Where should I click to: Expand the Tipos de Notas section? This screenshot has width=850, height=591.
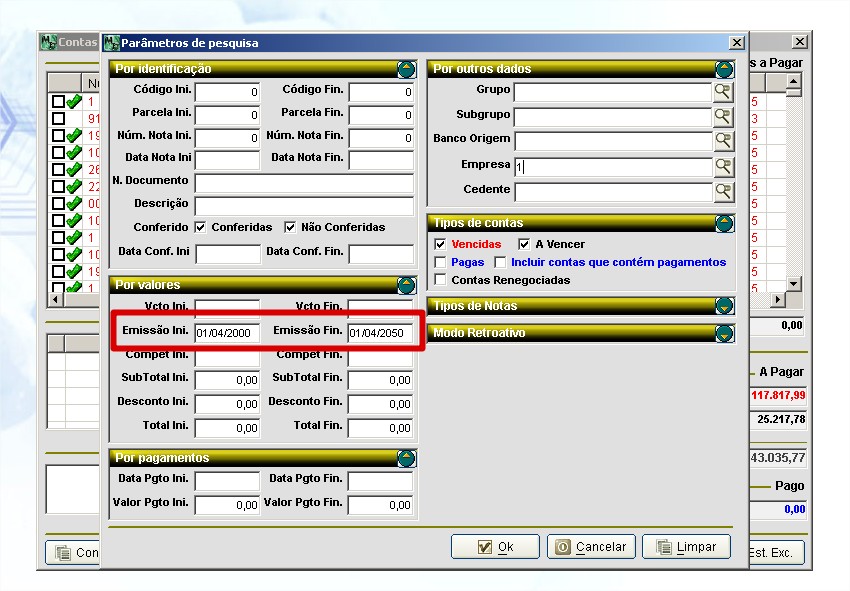[x=725, y=306]
